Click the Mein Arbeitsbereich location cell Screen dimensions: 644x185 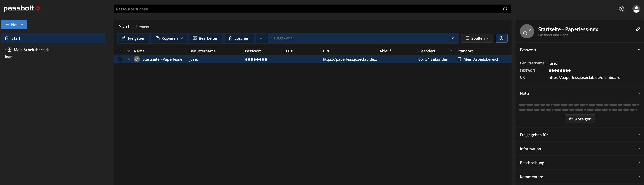(478, 59)
